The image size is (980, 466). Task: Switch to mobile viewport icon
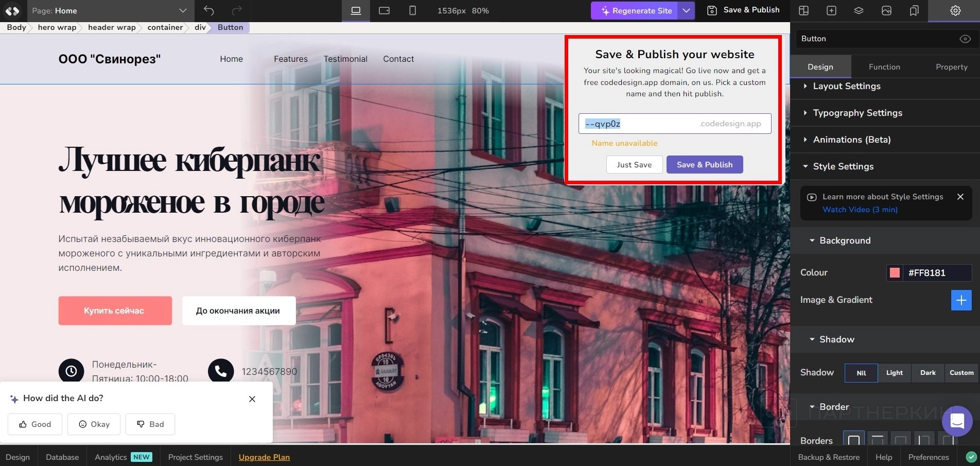[x=412, y=10]
